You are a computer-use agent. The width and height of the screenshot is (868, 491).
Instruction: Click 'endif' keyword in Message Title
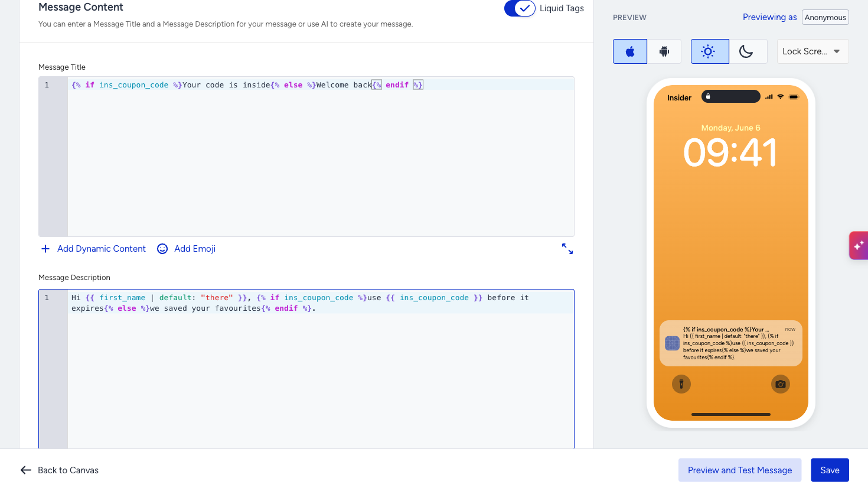pos(397,85)
